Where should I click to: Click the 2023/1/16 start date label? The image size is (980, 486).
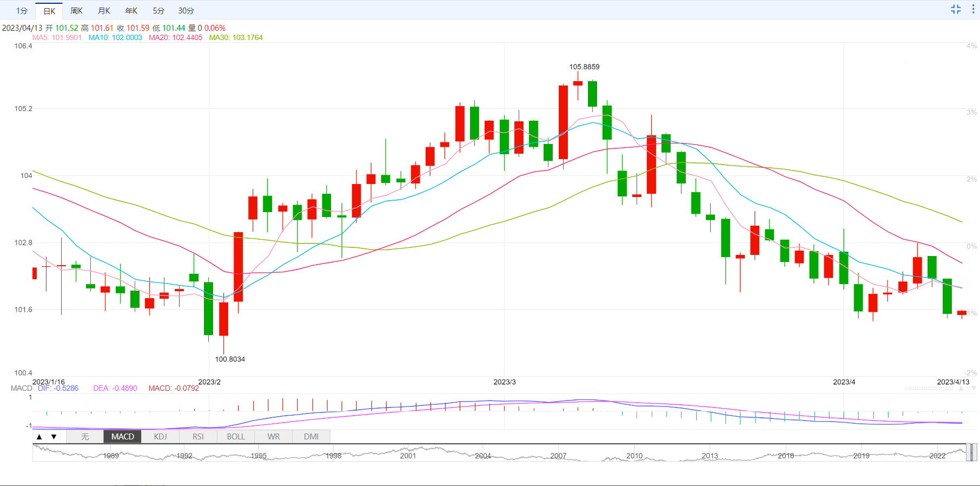point(49,382)
